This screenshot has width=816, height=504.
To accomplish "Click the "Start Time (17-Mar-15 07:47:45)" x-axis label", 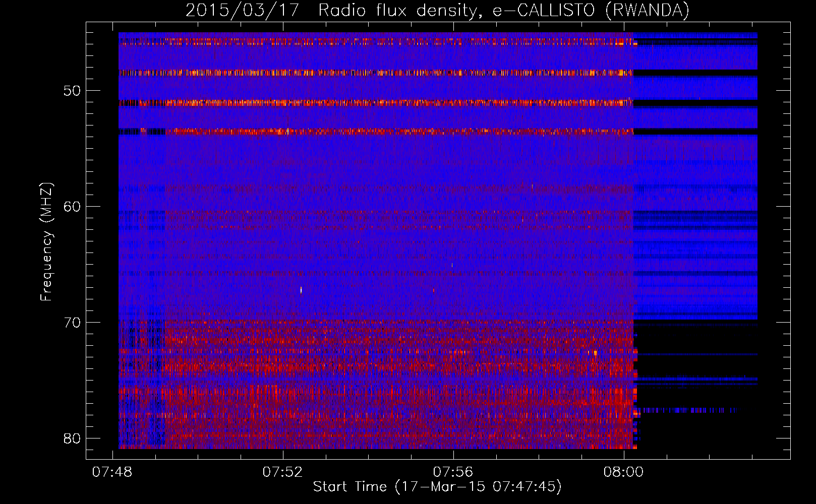I will point(437,487).
